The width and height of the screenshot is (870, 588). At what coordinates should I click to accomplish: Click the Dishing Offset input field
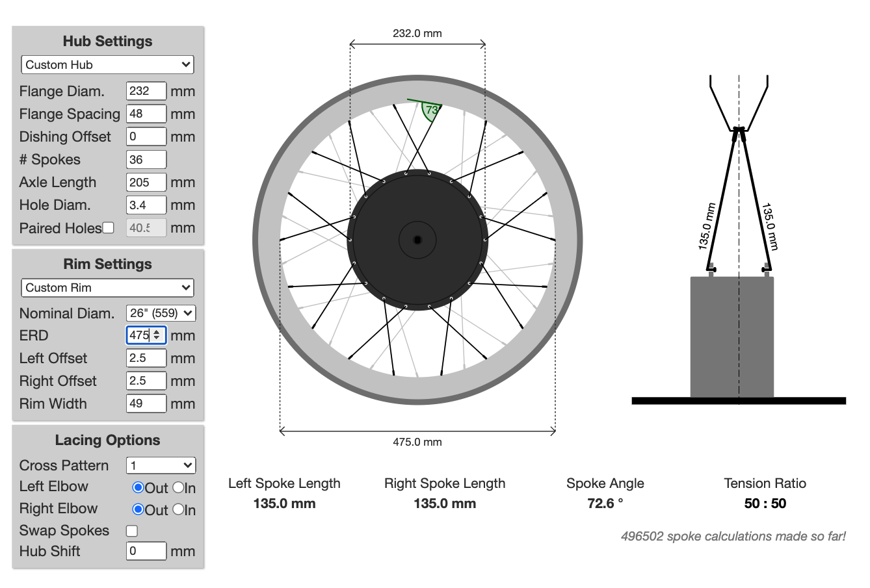click(146, 136)
